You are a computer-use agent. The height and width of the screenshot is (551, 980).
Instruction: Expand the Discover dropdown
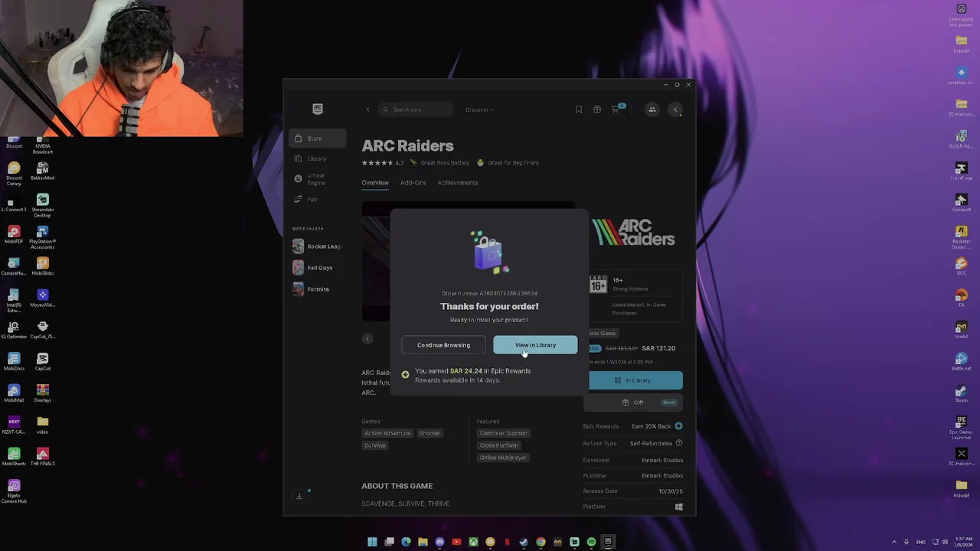coord(479,109)
